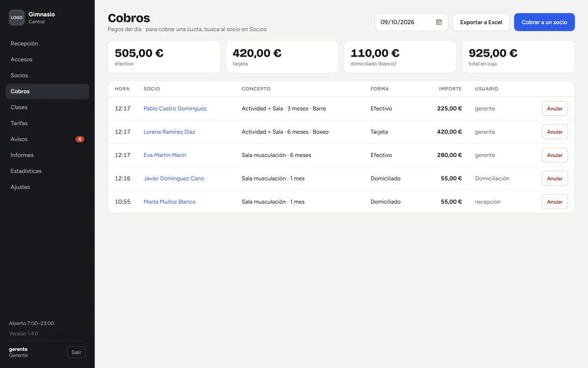Click the 110,00 € domiciliado card
Image resolution: width=588 pixels, height=368 pixels.
pyautogui.click(x=400, y=57)
